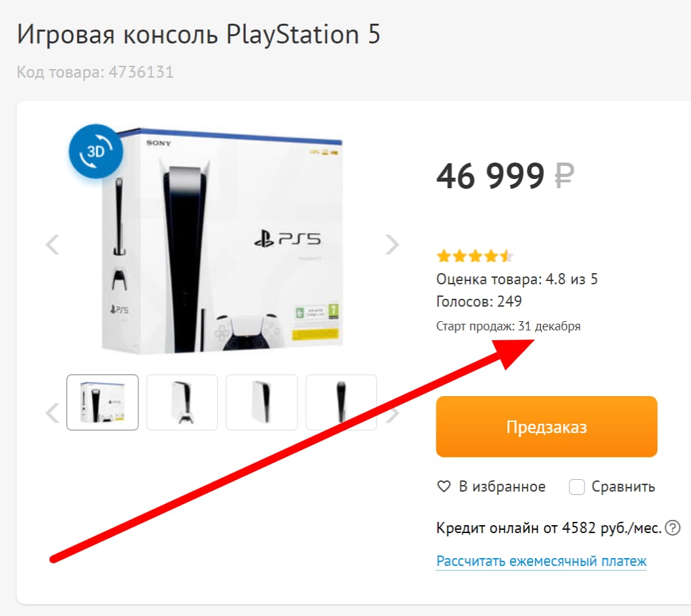Screen dimensions: 691x616
Task: Click Оценка товара 4.8 из 5 text
Action: (517, 279)
